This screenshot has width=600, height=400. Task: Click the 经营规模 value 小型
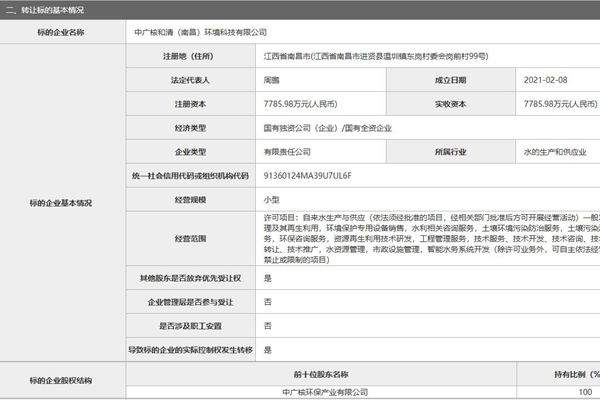point(273,199)
